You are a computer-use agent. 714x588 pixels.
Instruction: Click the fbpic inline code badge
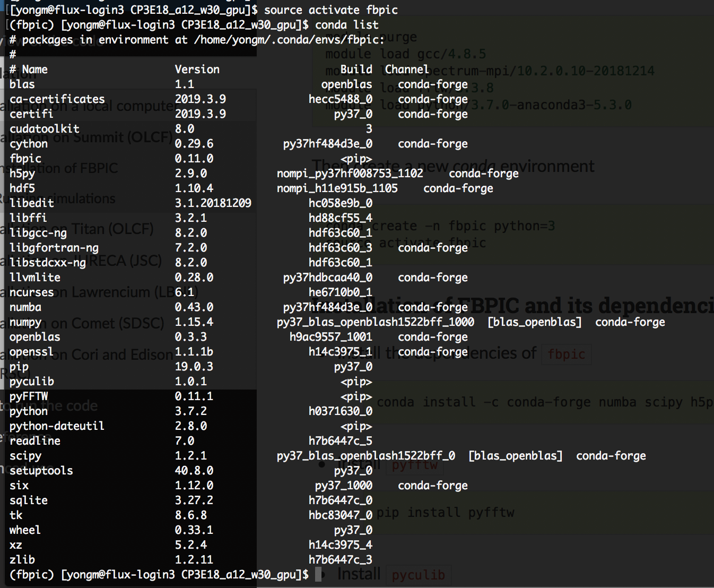(567, 354)
